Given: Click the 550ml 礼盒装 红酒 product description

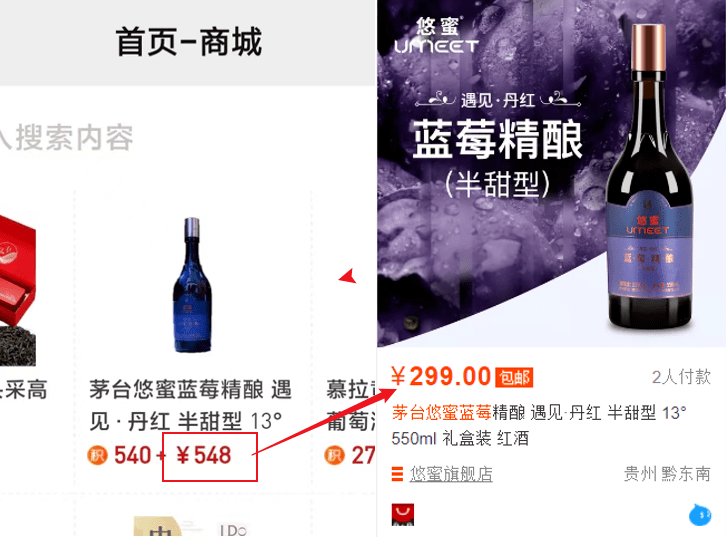Looking at the screenshot, I should [460, 438].
